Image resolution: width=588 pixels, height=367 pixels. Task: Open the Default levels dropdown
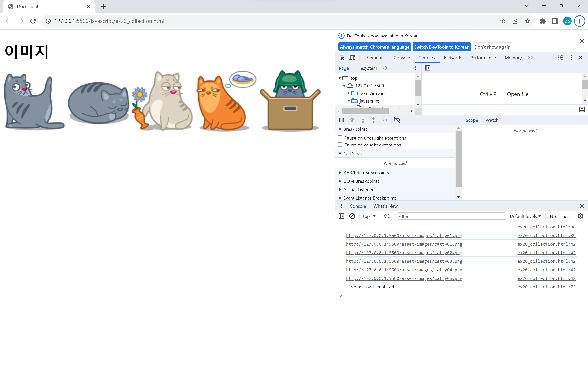[x=525, y=216]
